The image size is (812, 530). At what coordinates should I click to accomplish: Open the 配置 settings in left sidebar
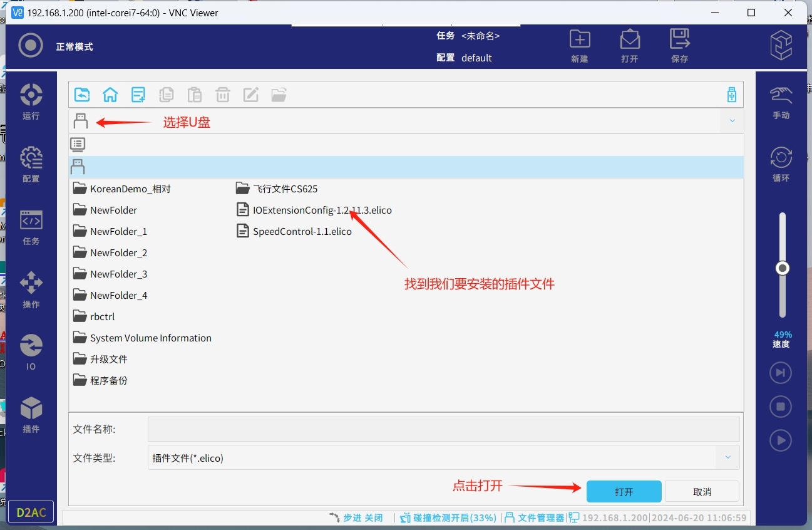31,165
